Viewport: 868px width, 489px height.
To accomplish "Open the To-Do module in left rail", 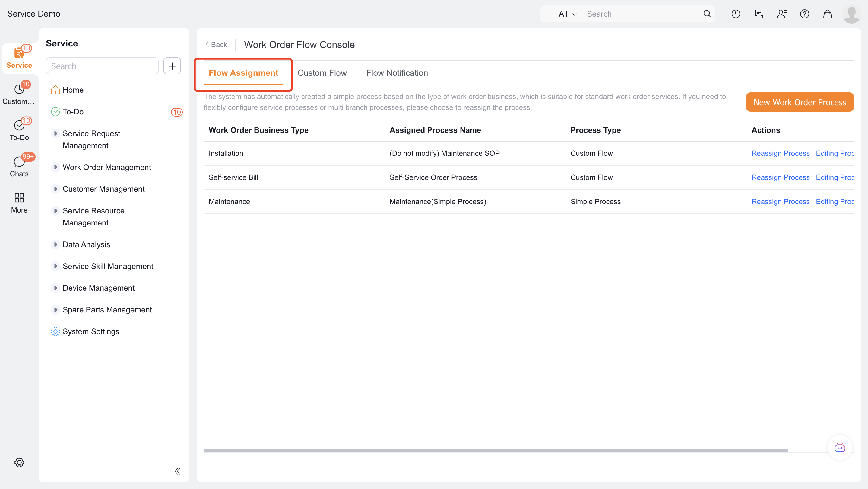I will tap(19, 130).
